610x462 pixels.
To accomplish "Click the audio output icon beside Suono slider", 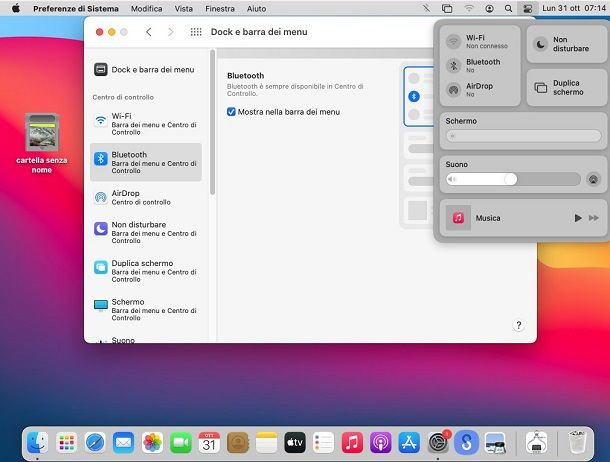I will [593, 179].
